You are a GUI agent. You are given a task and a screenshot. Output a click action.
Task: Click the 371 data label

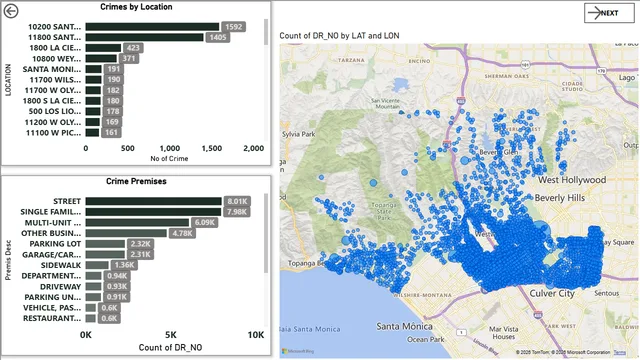pyautogui.click(x=129, y=58)
